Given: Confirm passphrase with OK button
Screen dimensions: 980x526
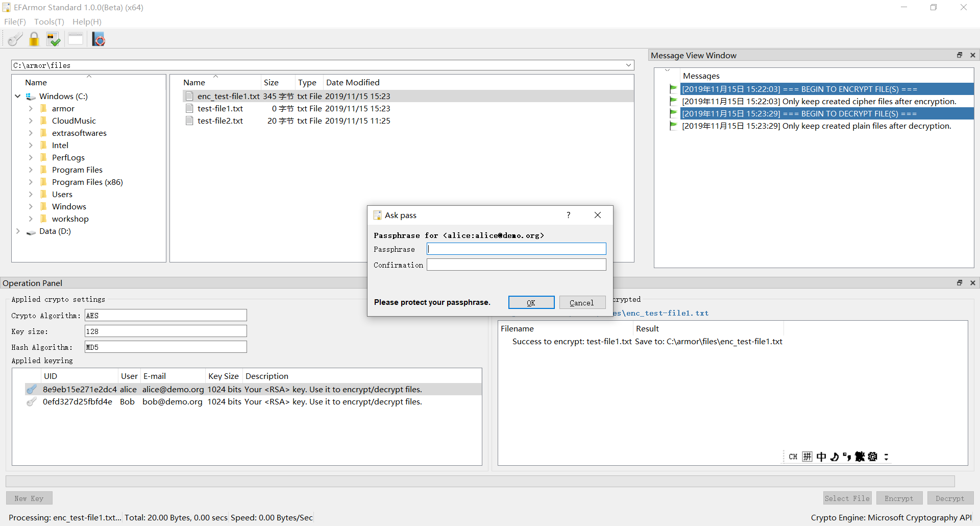Looking at the screenshot, I should pyautogui.click(x=531, y=302).
